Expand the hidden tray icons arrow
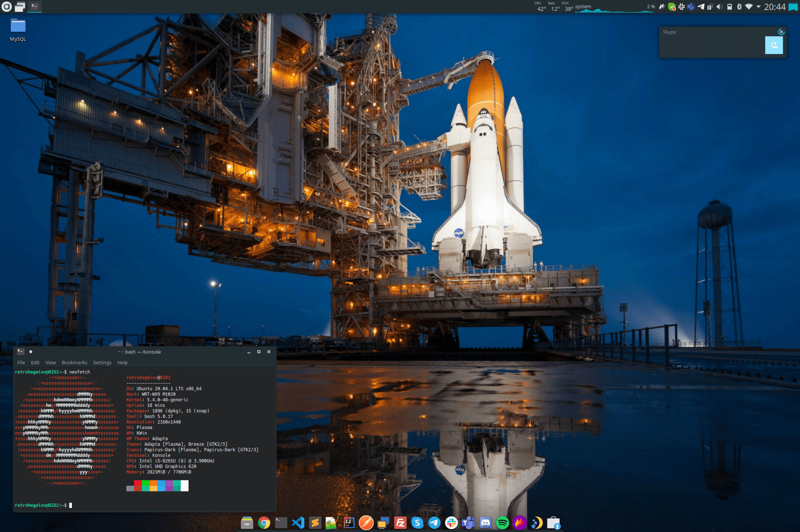 pos(758,7)
